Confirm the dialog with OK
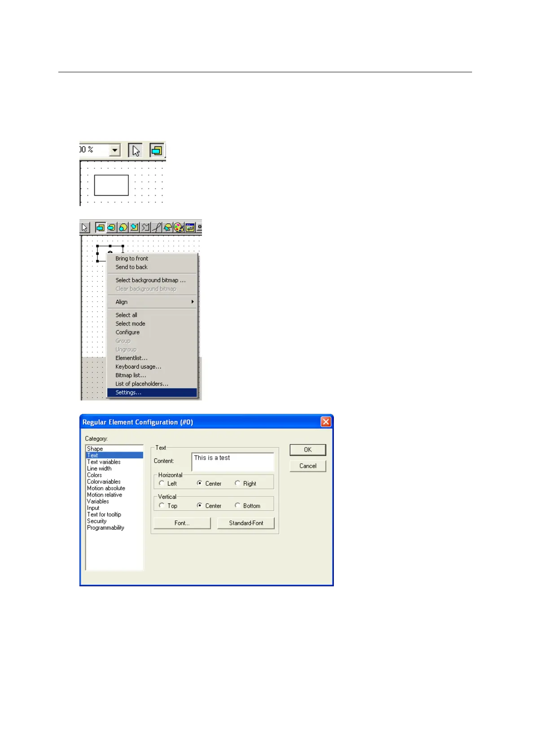Image resolution: width=534 pixels, height=756 pixels. pyautogui.click(x=308, y=449)
